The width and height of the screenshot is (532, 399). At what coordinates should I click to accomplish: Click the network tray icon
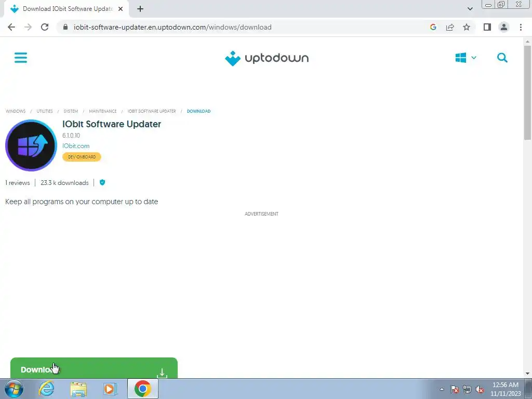coord(467,389)
